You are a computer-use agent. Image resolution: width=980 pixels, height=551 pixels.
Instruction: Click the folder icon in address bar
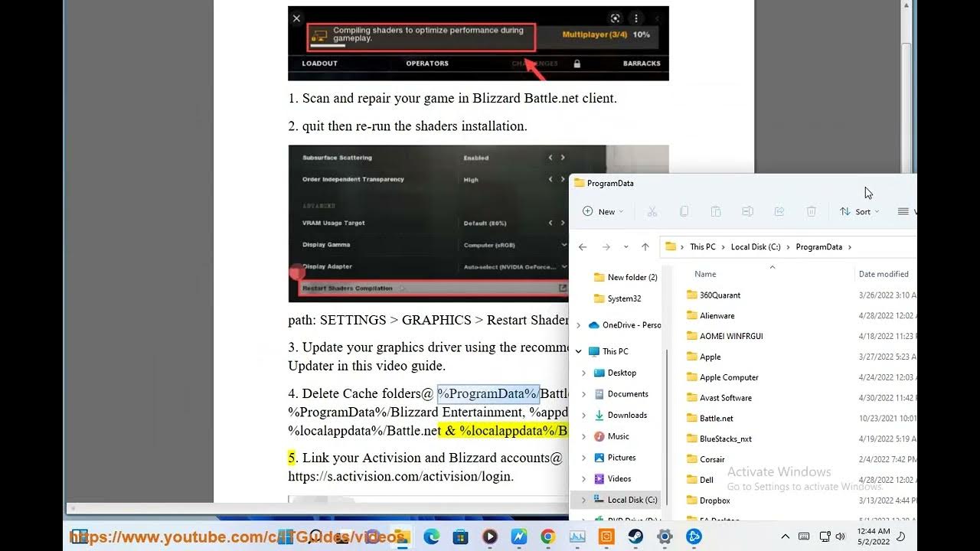click(671, 246)
